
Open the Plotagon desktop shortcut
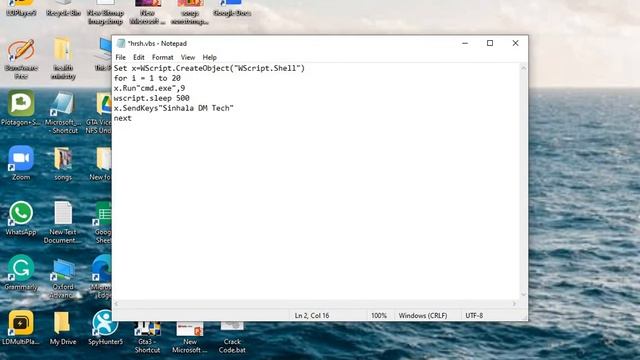point(20,104)
